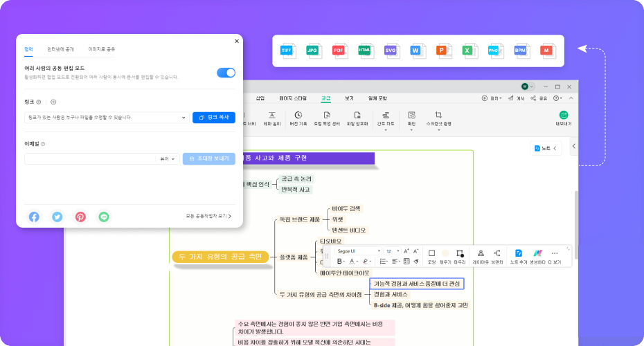
Task: Switch to the 인터넷에 공개 tab
Action: click(x=60, y=49)
